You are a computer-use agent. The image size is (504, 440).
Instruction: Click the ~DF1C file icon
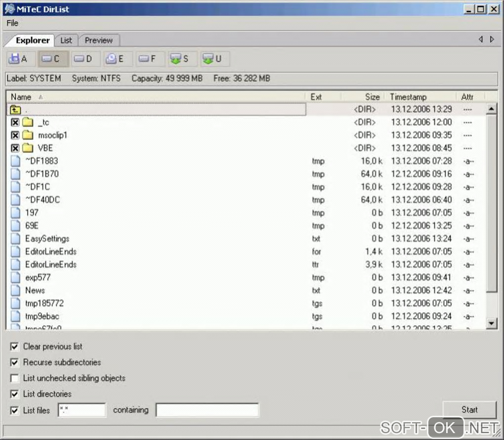(15, 187)
